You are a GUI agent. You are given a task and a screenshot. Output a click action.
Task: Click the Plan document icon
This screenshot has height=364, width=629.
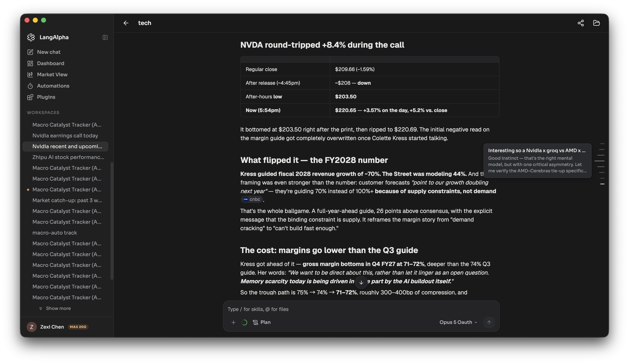(255, 322)
